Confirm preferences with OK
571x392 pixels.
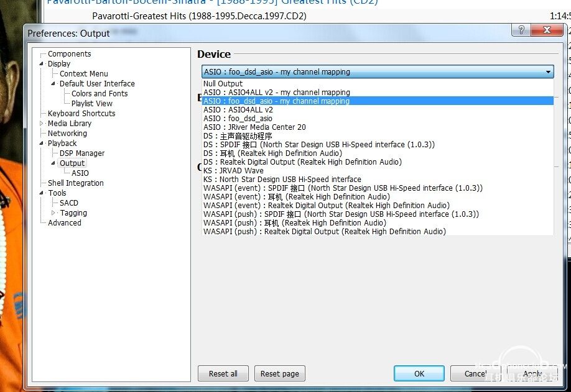point(419,373)
